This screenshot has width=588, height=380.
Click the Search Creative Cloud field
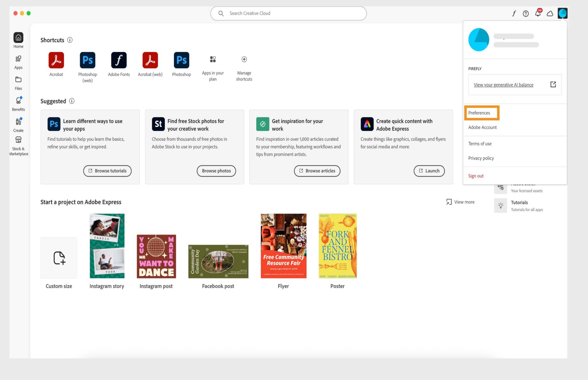(288, 13)
